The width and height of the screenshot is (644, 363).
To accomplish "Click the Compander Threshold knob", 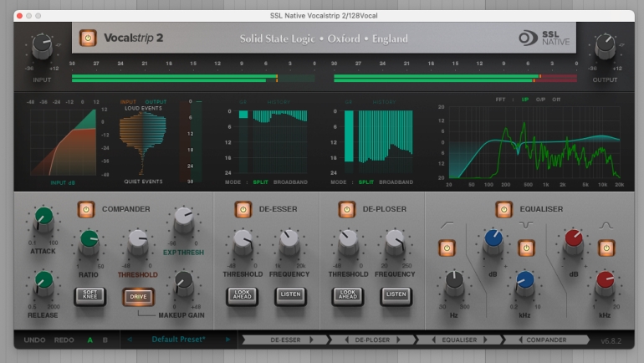I will tap(138, 242).
